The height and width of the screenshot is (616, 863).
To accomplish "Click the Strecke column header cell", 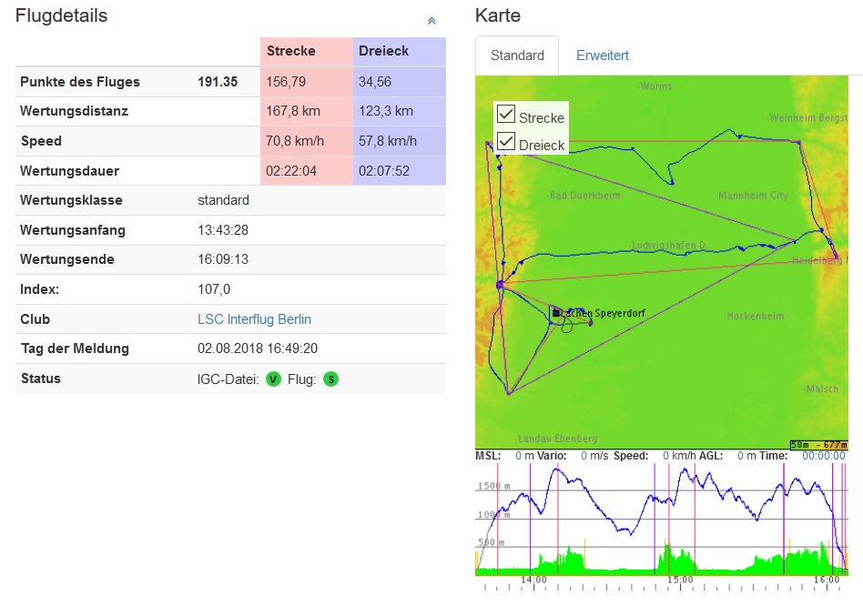I will (x=306, y=51).
